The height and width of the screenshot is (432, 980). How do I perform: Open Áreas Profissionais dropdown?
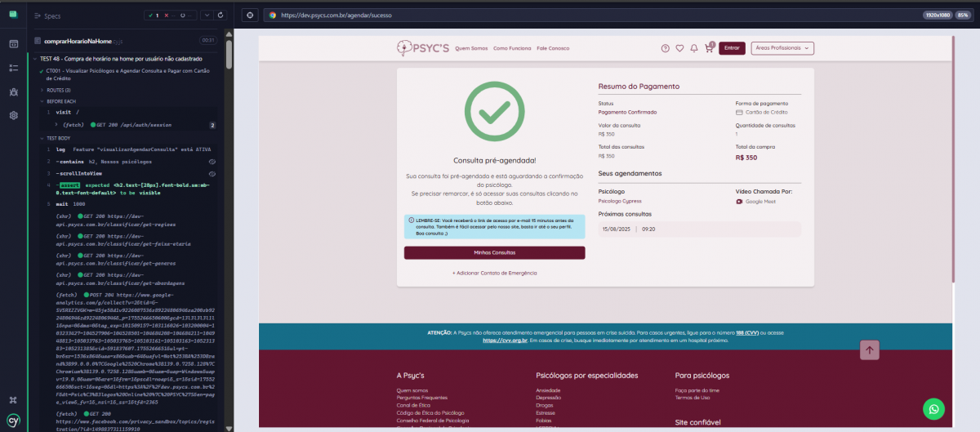pos(782,48)
